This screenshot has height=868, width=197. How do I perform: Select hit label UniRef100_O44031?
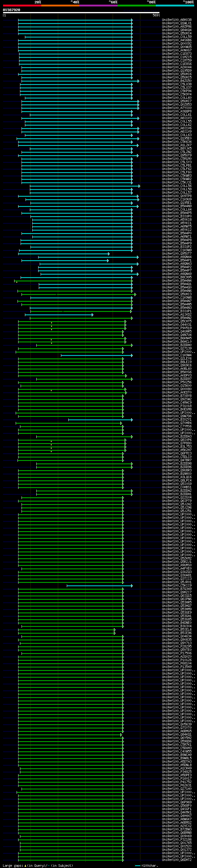point(177,325)
